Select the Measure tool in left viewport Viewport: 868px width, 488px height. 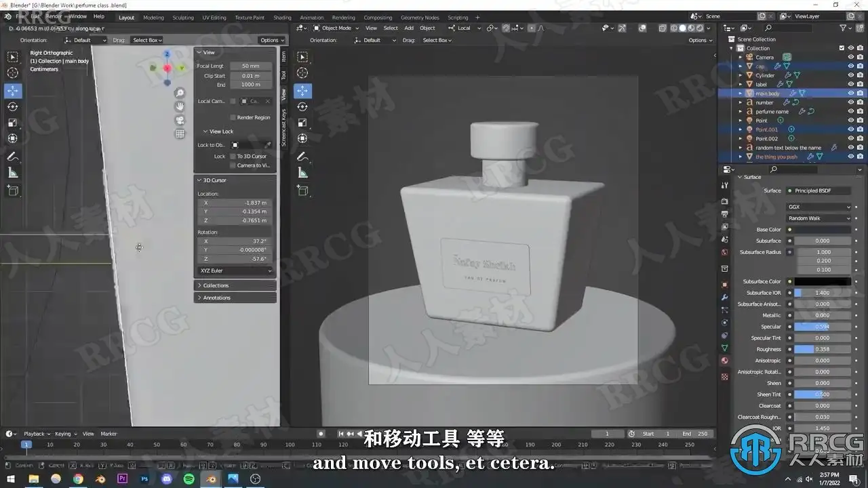[13, 173]
